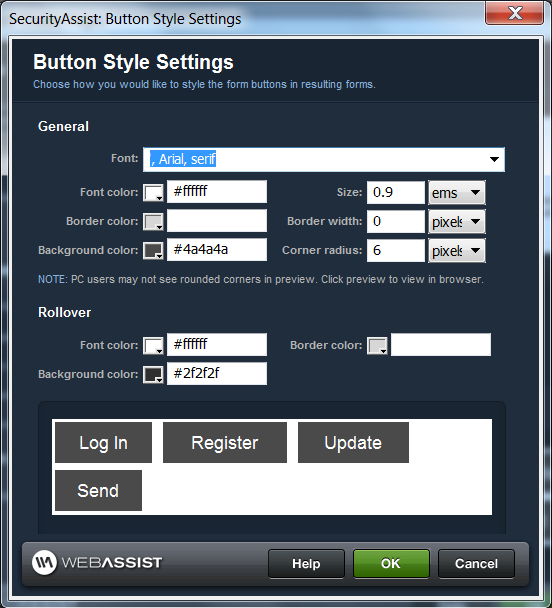The image size is (552, 608).
Task: Open Rollover font color swatch picker
Action: coord(153,345)
